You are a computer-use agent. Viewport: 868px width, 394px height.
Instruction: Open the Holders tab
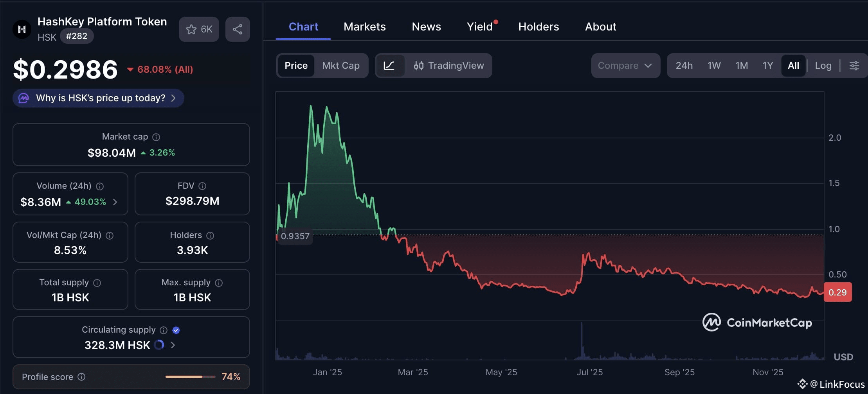pyautogui.click(x=538, y=27)
